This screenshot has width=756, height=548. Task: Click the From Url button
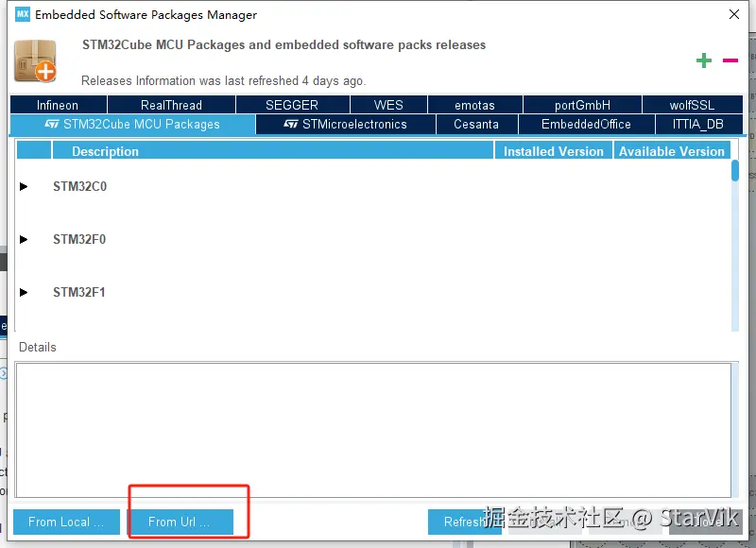click(180, 522)
